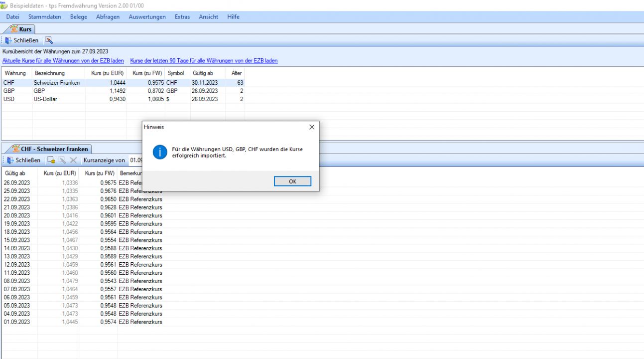Image resolution: width=644 pixels, height=359 pixels.
Task: Open the Auswertungen menu
Action: [147, 17]
